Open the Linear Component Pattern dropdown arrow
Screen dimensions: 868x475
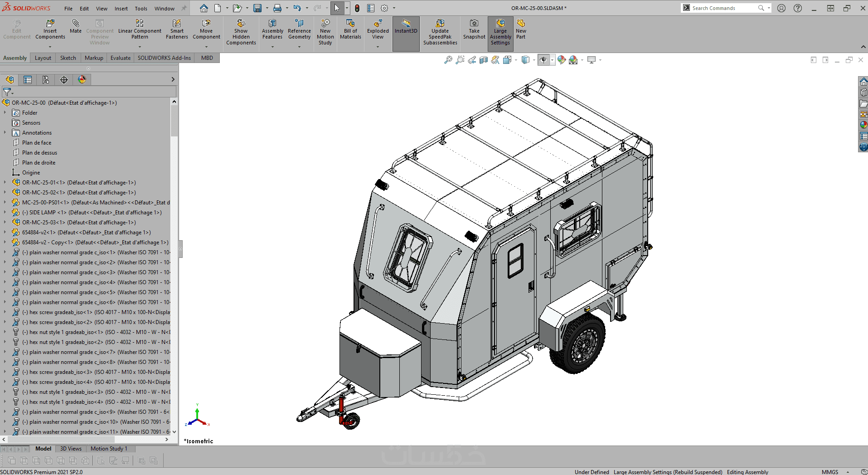(x=140, y=47)
